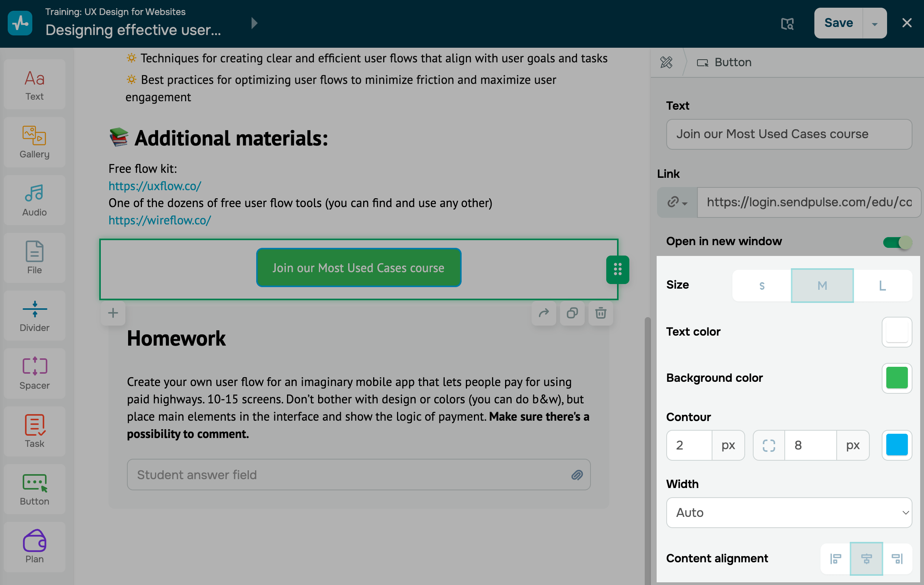
Task: Expand the Save button dropdown arrow
Action: pos(874,23)
